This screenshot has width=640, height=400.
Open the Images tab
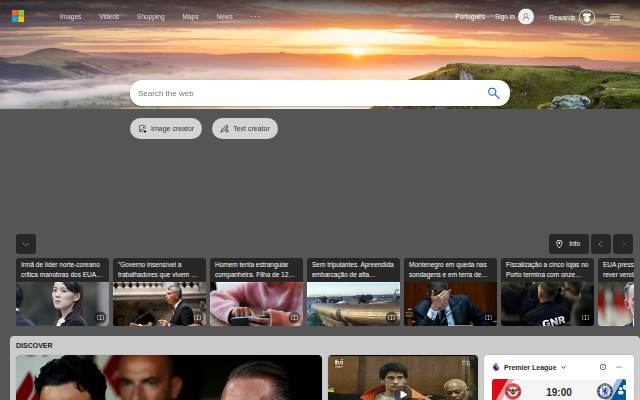coord(71,17)
